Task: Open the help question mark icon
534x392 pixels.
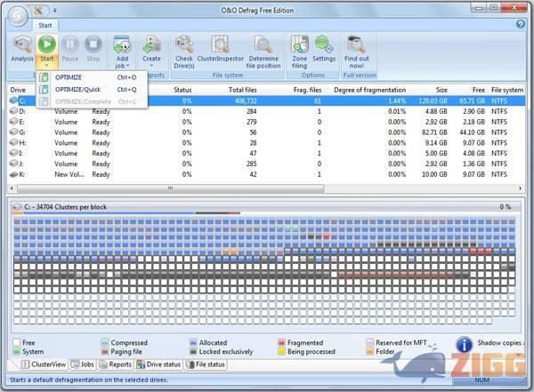Action: point(520,24)
